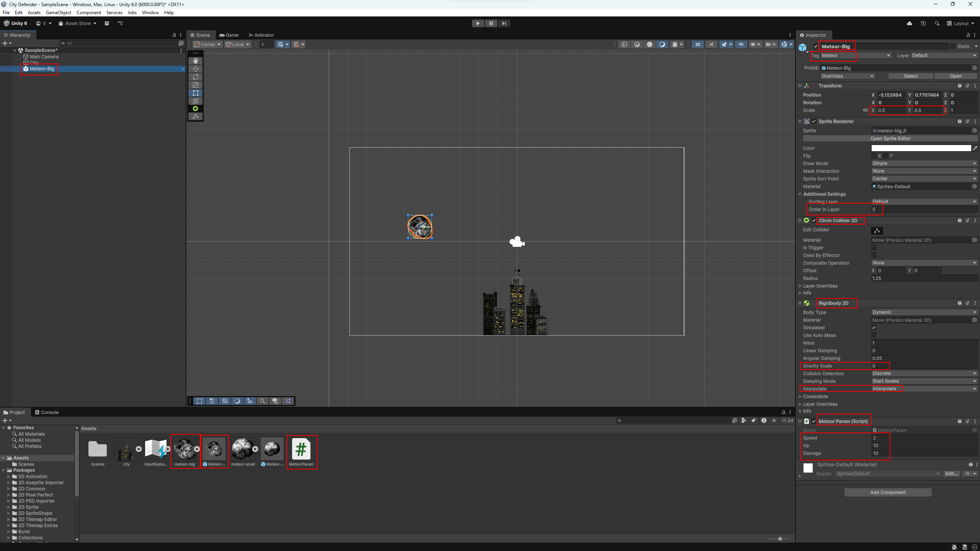Click the Open Sprite Editor button
Viewport: 980px width, 551px height.
890,139
